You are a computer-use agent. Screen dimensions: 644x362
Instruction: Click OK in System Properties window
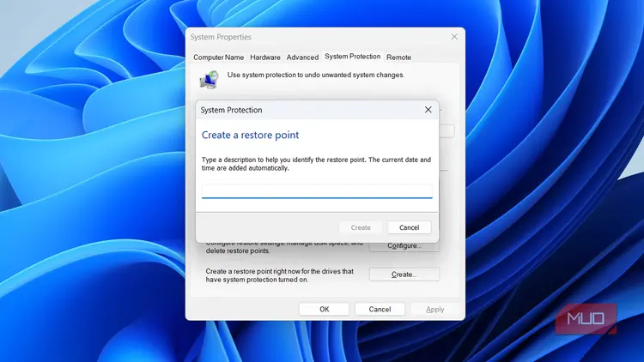[x=324, y=309]
